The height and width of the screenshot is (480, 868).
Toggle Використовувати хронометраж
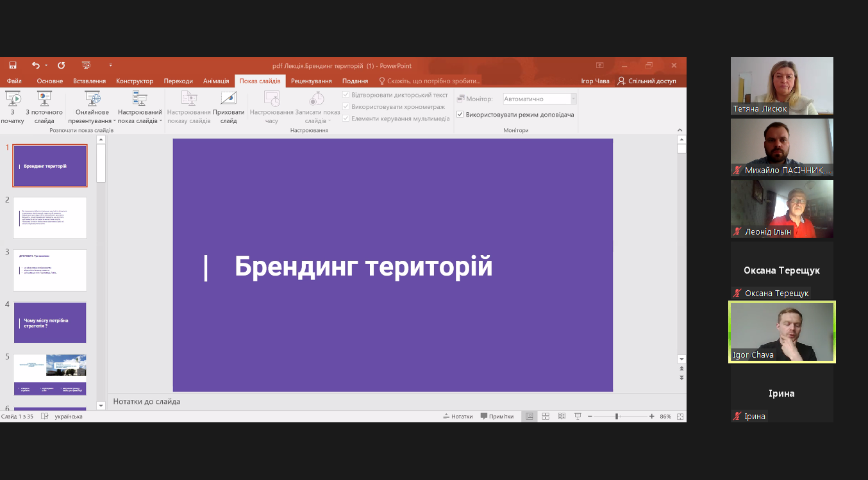347,106
